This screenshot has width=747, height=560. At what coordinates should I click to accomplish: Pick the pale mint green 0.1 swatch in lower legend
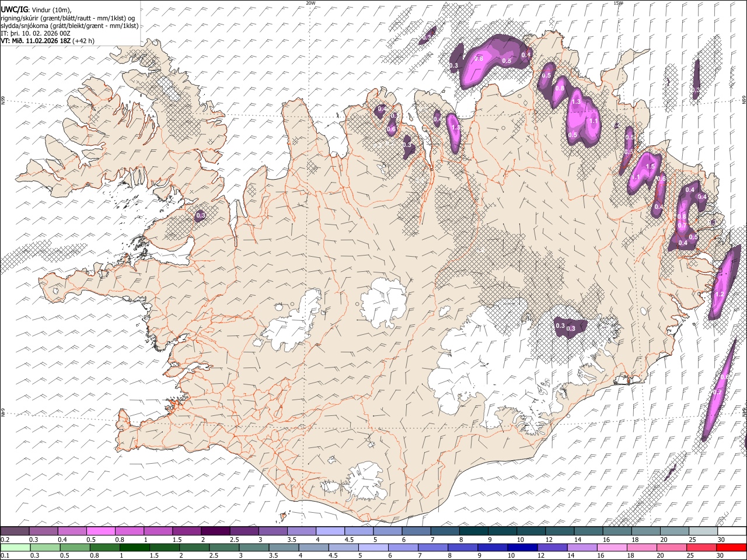click(x=15, y=547)
